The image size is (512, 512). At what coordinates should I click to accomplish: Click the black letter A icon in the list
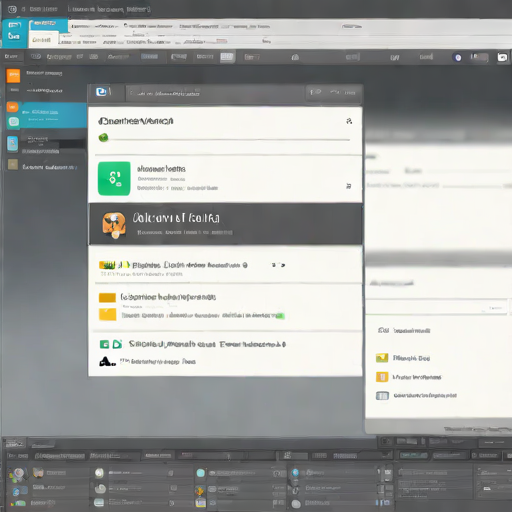tap(107, 362)
